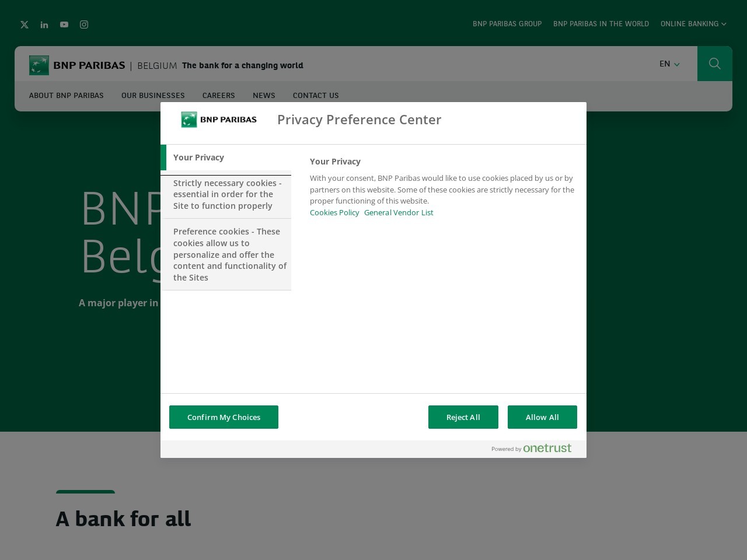Click the OneTrust logo in dialog footer

point(547,448)
